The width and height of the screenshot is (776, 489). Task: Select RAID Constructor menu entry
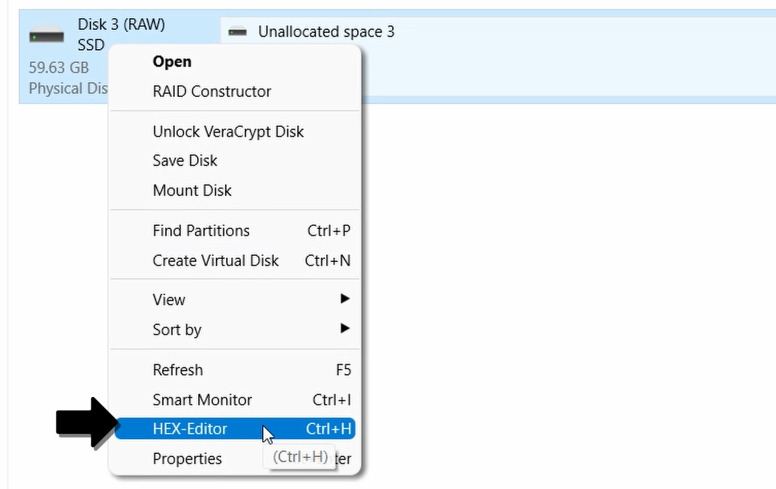tap(235, 92)
